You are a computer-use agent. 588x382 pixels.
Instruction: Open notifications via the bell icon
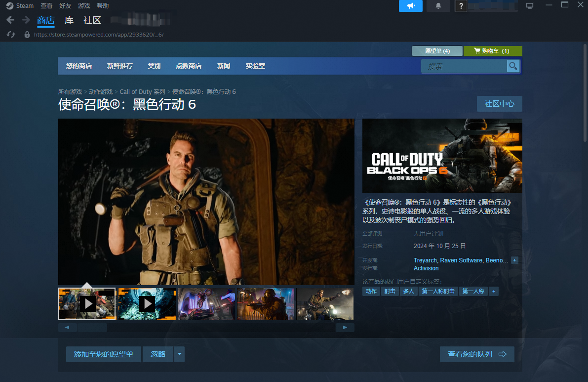(x=438, y=5)
